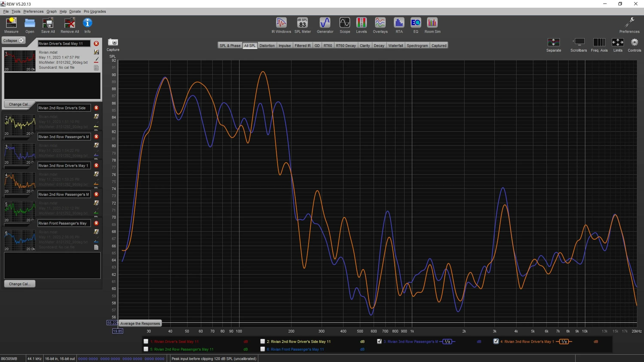The image size is (644, 362).
Task: Open the Scope tool
Action: tap(345, 23)
